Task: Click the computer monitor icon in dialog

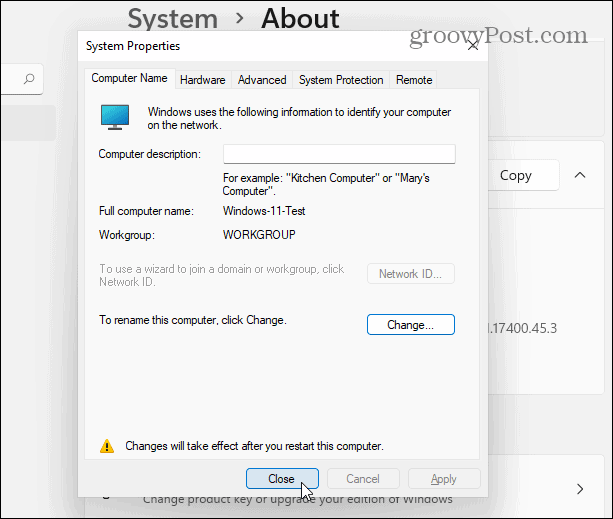Action: pos(115,117)
